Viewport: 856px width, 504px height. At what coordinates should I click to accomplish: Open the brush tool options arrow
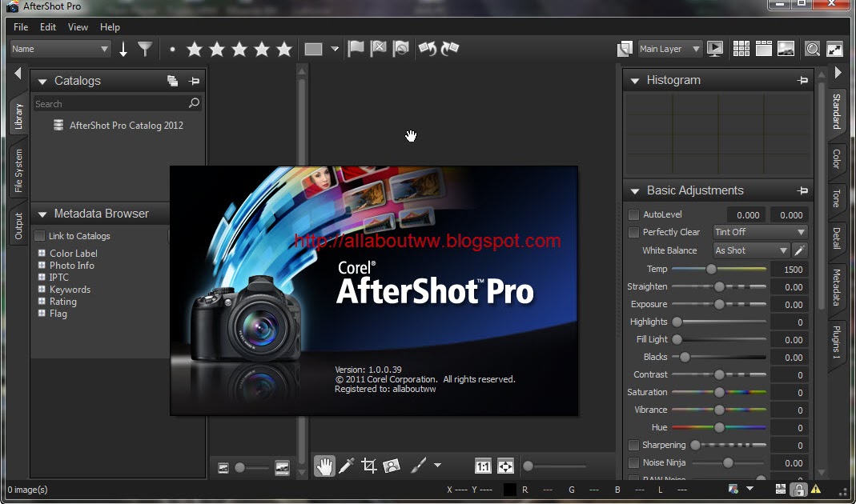click(x=437, y=466)
